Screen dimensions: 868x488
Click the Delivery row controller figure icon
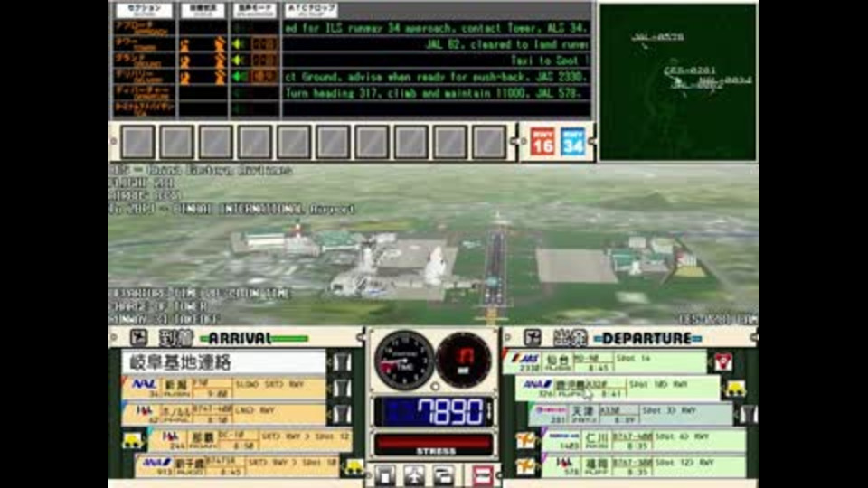tap(184, 77)
